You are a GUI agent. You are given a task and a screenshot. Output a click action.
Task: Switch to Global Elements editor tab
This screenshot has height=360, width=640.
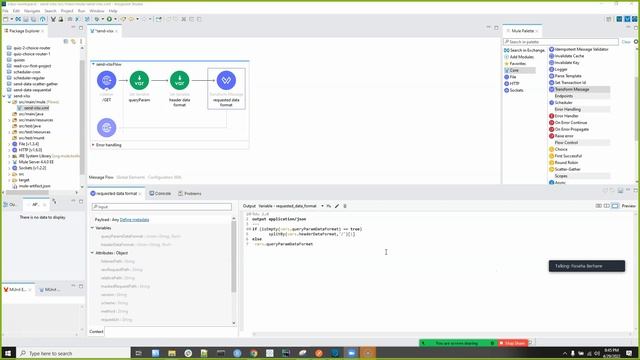point(131,178)
